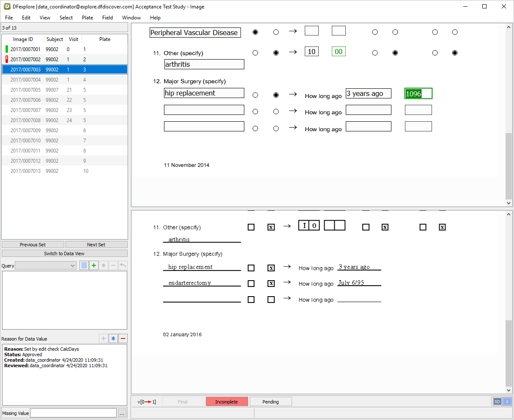Viewport: 514px width, 420px height.
Task: Click the red Incomplete status button
Action: coord(227,402)
